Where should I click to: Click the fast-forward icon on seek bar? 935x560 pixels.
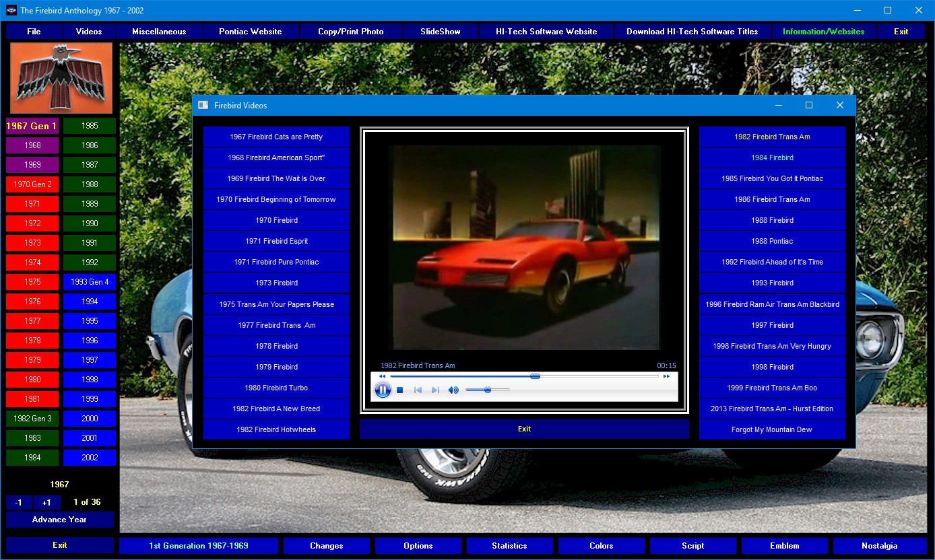click(666, 376)
